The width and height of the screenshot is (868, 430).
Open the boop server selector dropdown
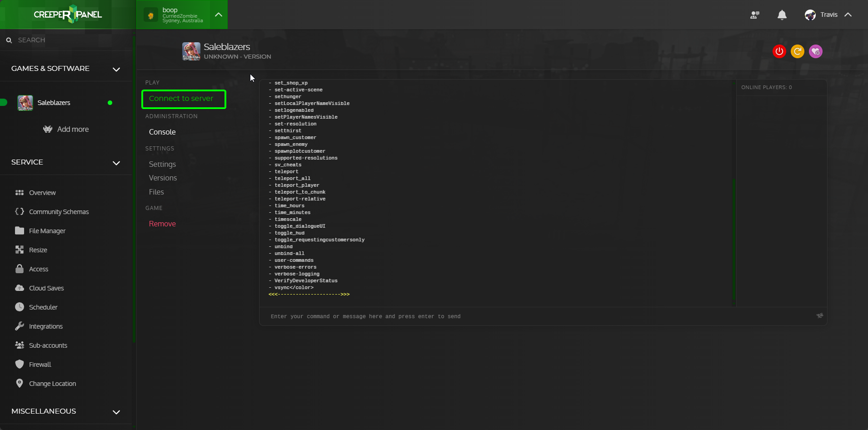click(x=219, y=15)
